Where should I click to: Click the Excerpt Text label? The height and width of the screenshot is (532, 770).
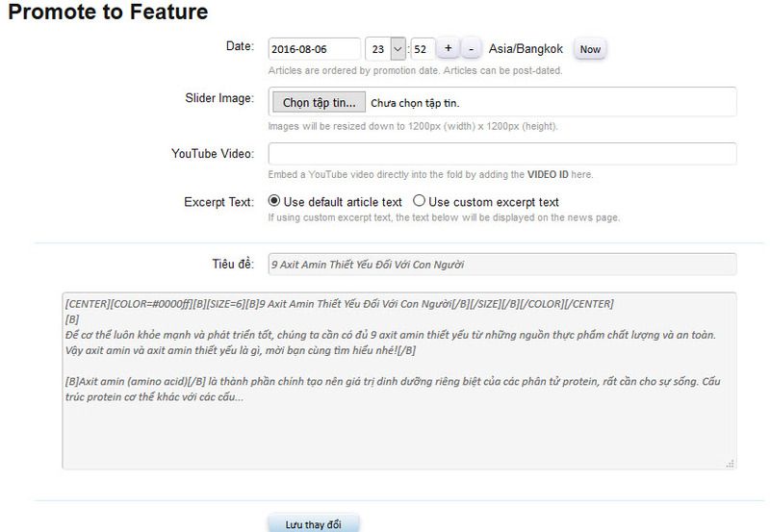[x=218, y=202]
